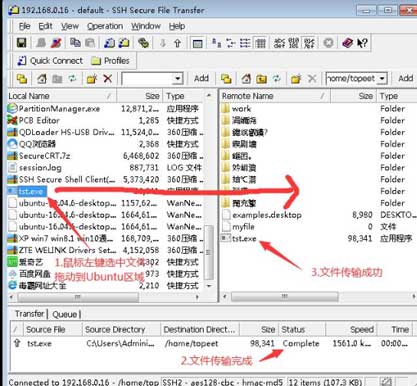Click the refresh icon in the remote pane toolbar
The height and width of the screenshot is (386, 417).
[276, 79]
